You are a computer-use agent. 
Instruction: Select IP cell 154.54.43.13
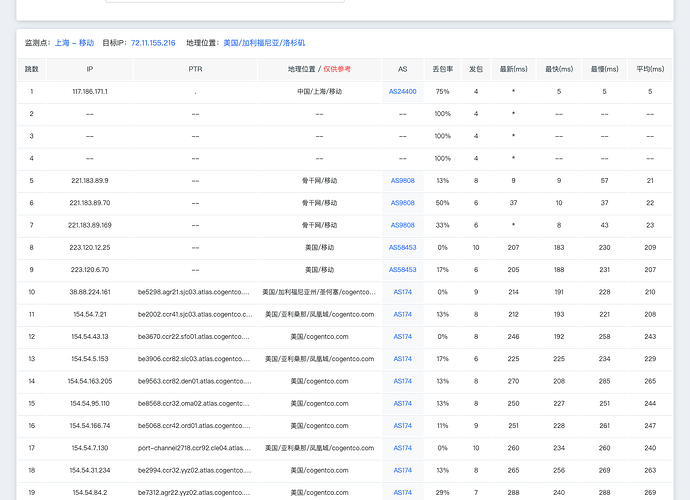tap(90, 337)
